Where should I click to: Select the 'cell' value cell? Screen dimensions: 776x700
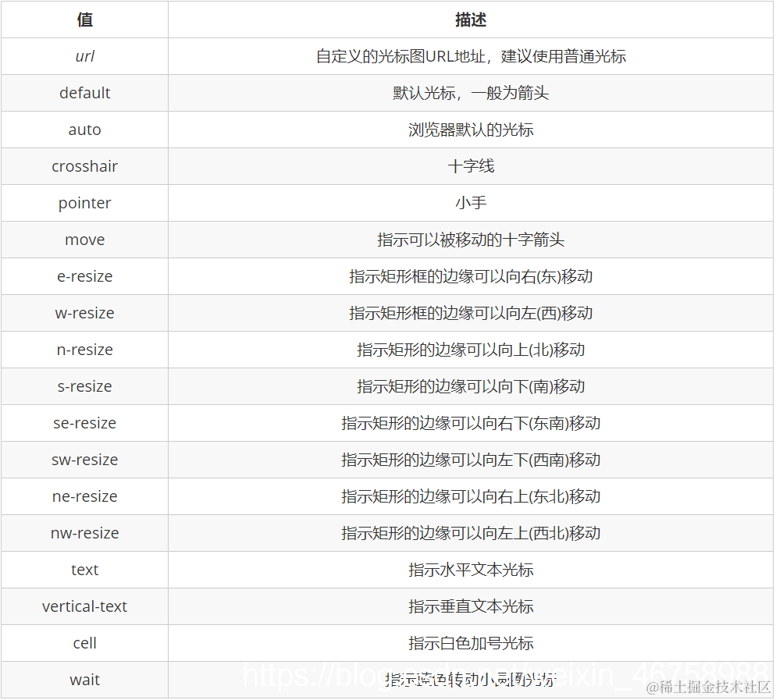pyautogui.click(x=84, y=643)
